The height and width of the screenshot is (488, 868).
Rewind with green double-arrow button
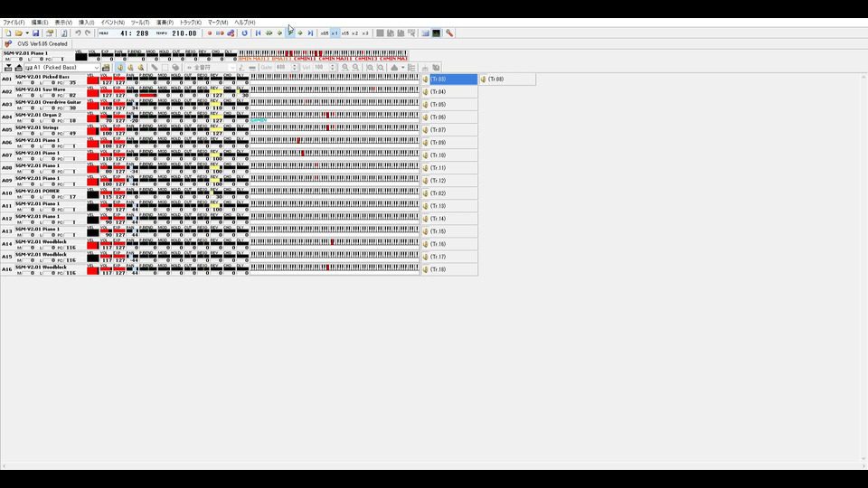[269, 33]
